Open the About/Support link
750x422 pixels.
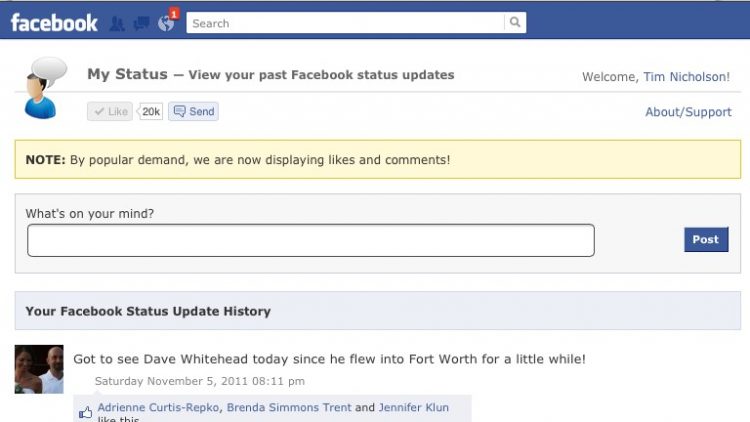pyautogui.click(x=688, y=112)
